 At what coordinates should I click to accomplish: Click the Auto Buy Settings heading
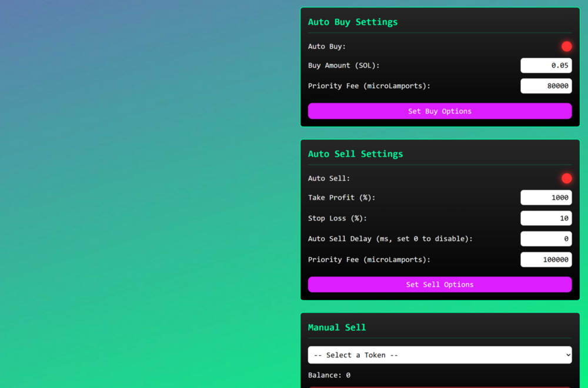(x=353, y=22)
